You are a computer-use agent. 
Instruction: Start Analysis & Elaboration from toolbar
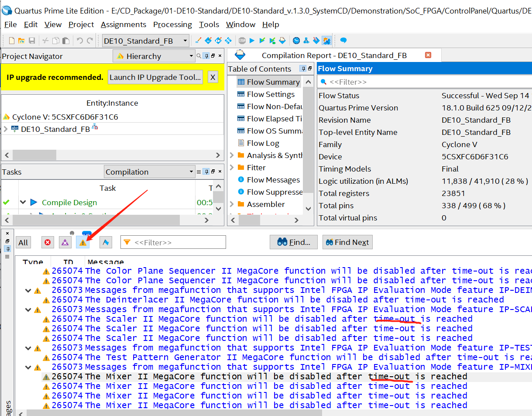coord(262,41)
